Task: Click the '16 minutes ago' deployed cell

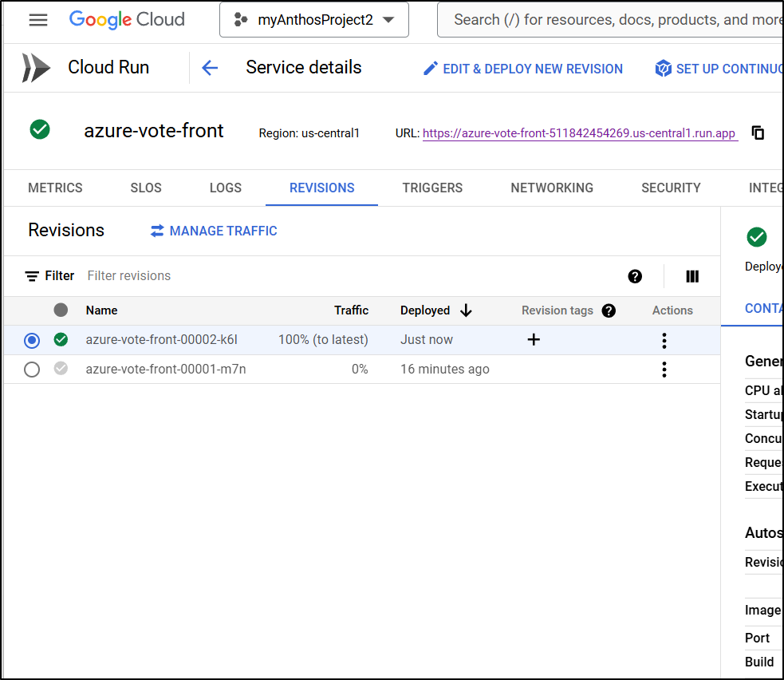Action: 444,370
